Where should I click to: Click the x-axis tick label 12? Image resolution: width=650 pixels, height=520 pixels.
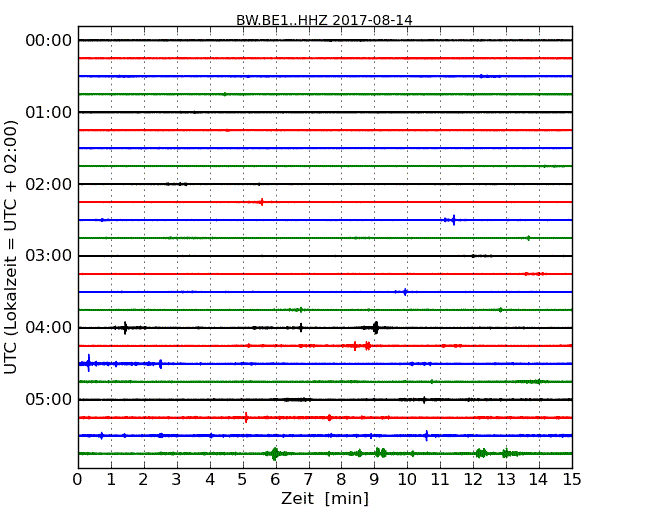(x=473, y=480)
